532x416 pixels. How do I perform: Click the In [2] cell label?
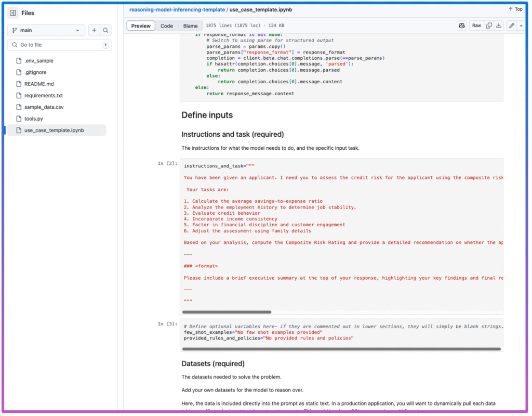[x=167, y=163]
